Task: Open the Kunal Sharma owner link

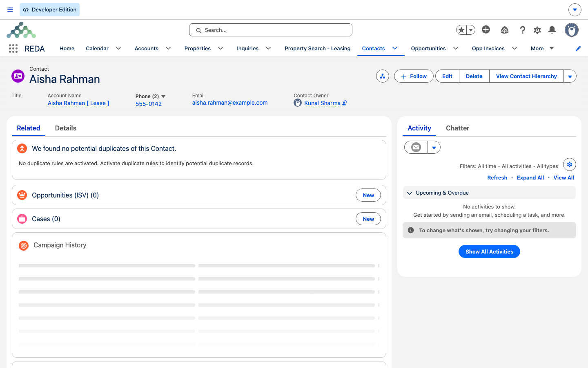Action: tap(322, 103)
